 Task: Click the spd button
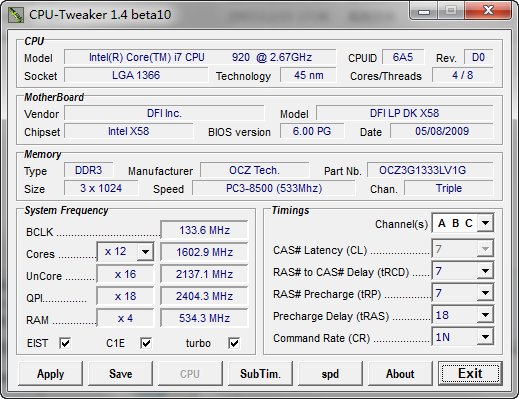[x=330, y=374]
